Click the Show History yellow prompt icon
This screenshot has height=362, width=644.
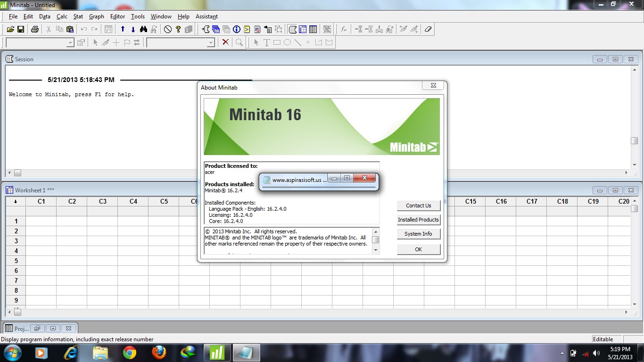pyautogui.click(x=247, y=29)
